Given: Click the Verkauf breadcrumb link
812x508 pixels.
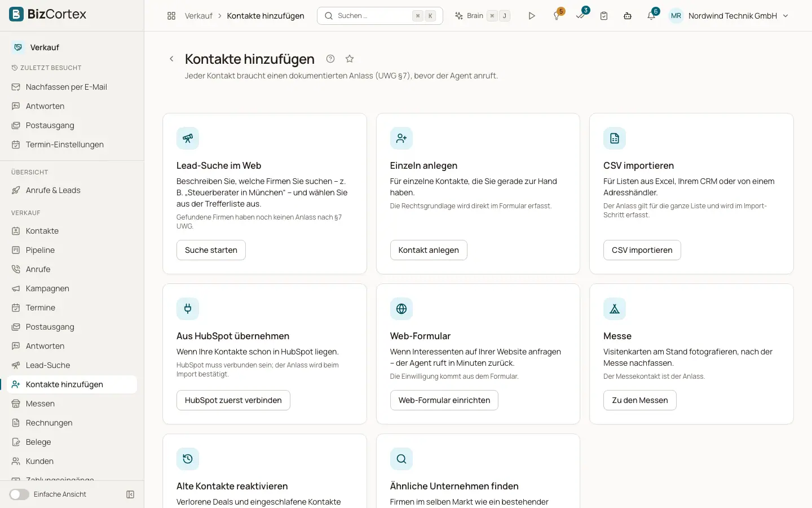Looking at the screenshot, I should (198, 16).
